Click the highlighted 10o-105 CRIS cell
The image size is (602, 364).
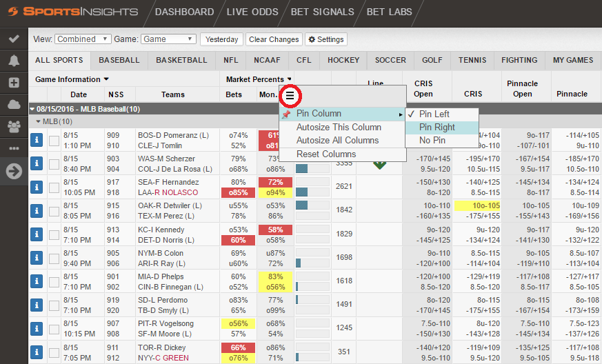point(477,206)
